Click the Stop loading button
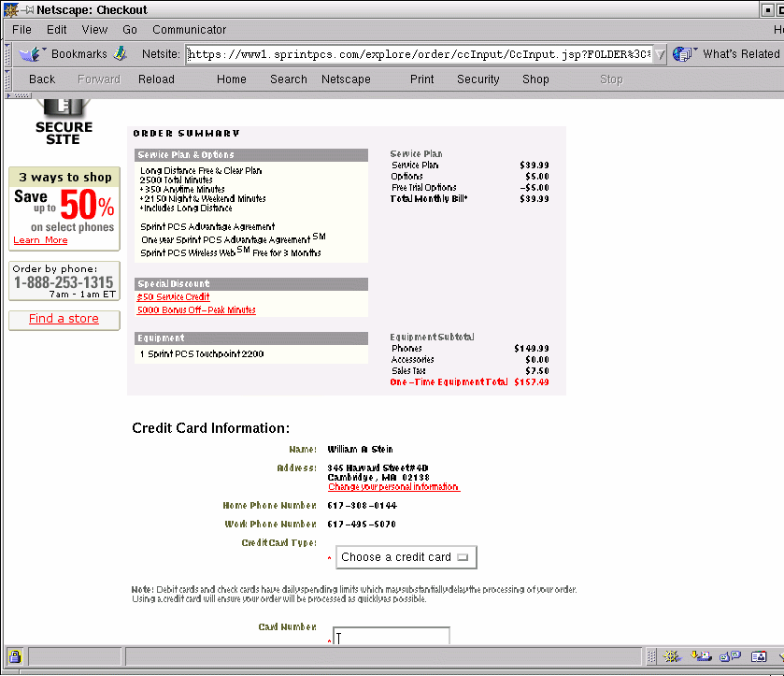Viewport: 784px width, 676px height. (611, 79)
